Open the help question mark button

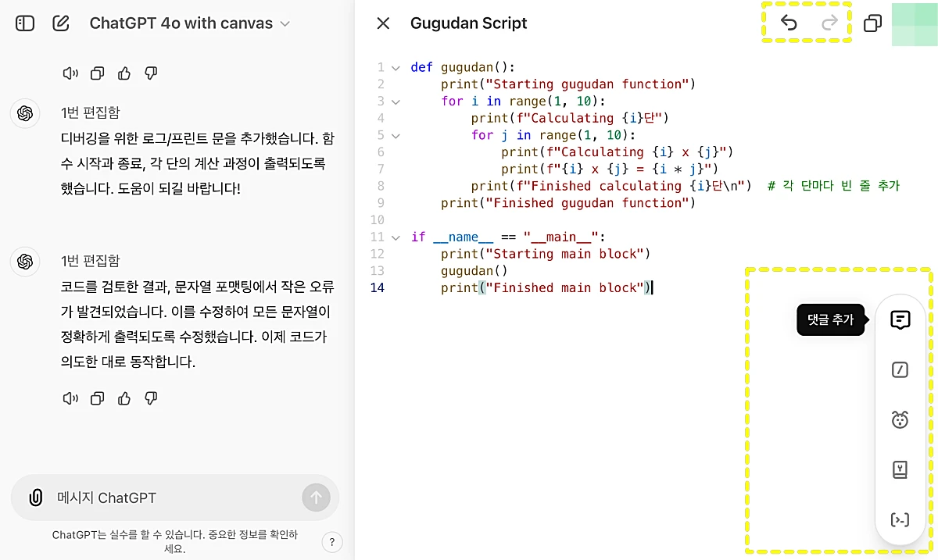[x=332, y=543]
